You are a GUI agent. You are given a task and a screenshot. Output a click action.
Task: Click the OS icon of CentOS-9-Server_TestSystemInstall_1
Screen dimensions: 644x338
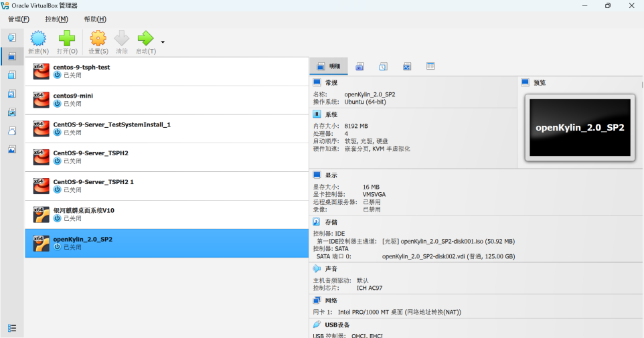(x=41, y=129)
